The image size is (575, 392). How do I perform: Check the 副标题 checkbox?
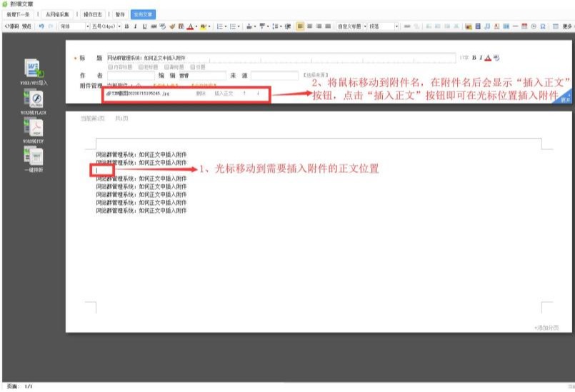[165, 66]
